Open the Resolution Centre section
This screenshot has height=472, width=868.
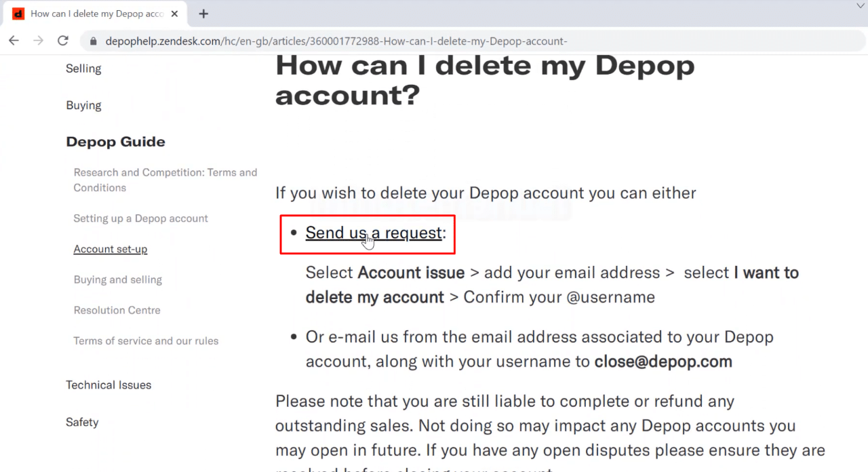click(x=117, y=310)
